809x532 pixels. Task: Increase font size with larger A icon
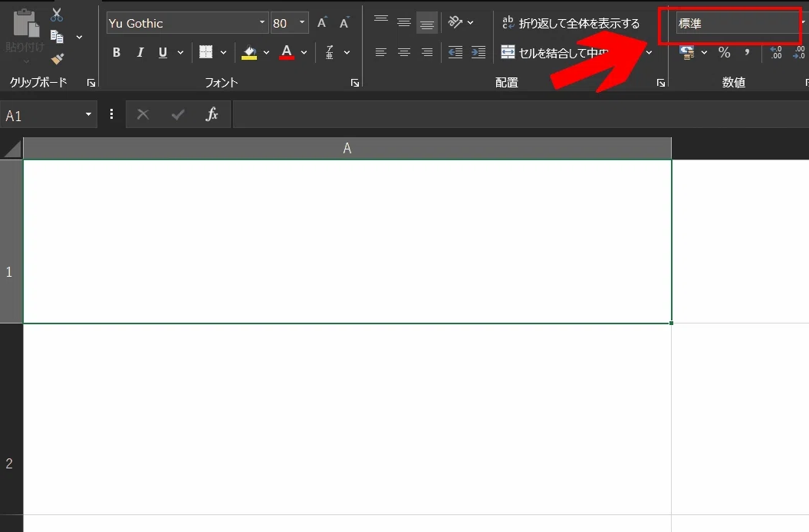(x=323, y=23)
